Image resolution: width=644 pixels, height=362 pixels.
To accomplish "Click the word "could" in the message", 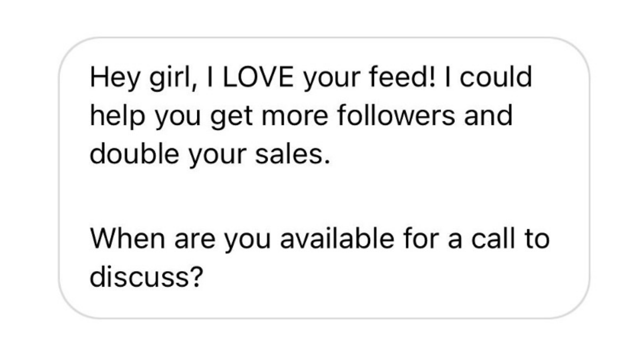I will coord(496,77).
